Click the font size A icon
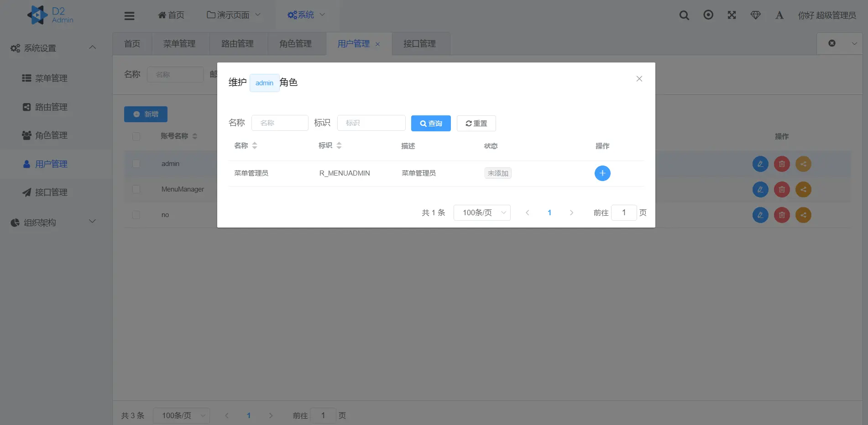This screenshot has width=868, height=425. tap(779, 15)
